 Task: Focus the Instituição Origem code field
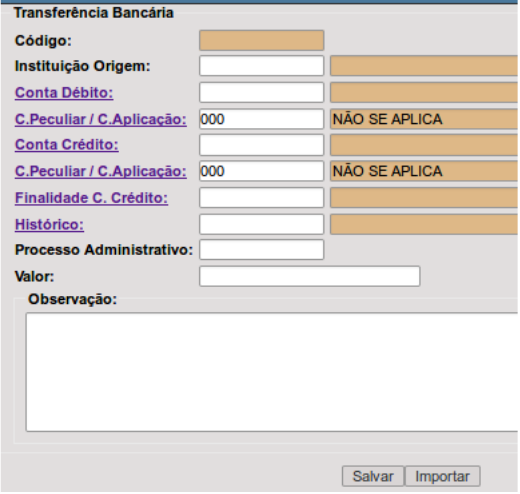(x=262, y=66)
